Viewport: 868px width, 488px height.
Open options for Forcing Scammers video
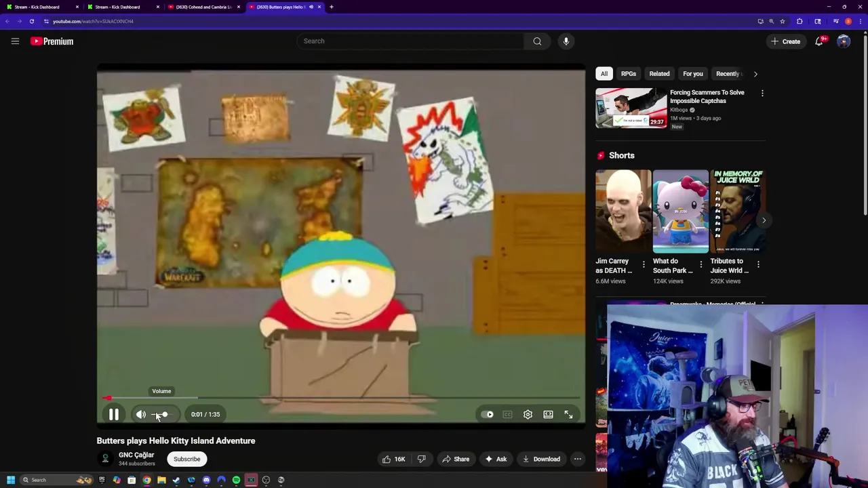click(762, 93)
